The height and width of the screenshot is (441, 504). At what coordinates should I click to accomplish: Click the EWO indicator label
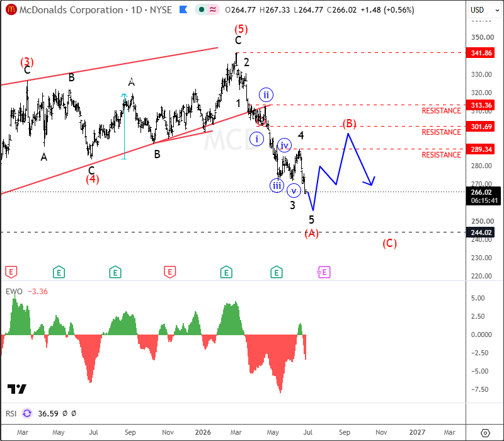[14, 292]
